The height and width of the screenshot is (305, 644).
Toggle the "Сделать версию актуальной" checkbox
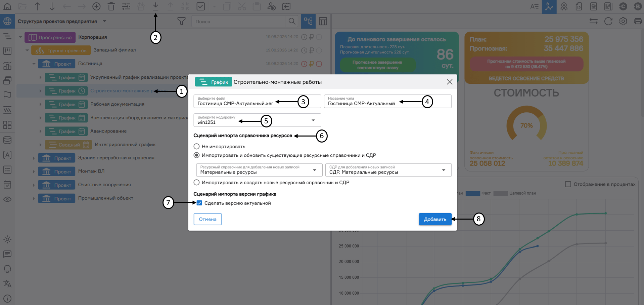point(199,203)
